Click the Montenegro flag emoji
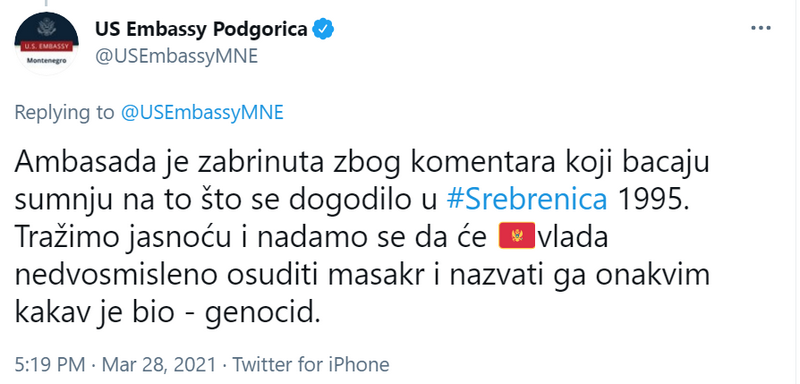The image size is (800, 384). [x=517, y=236]
